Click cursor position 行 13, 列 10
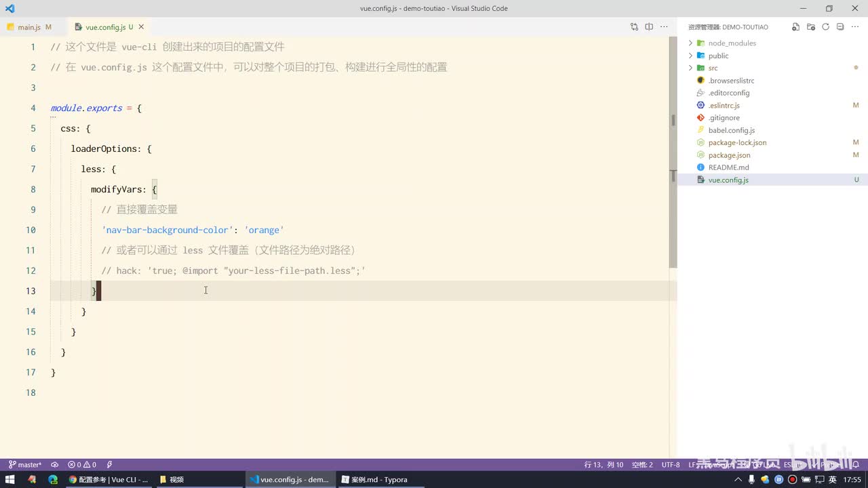Image resolution: width=868 pixels, height=488 pixels. coord(604,465)
